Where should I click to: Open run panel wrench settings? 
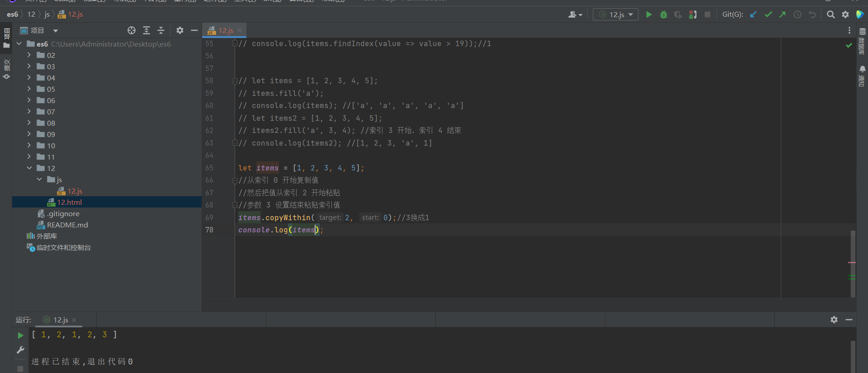click(x=20, y=350)
